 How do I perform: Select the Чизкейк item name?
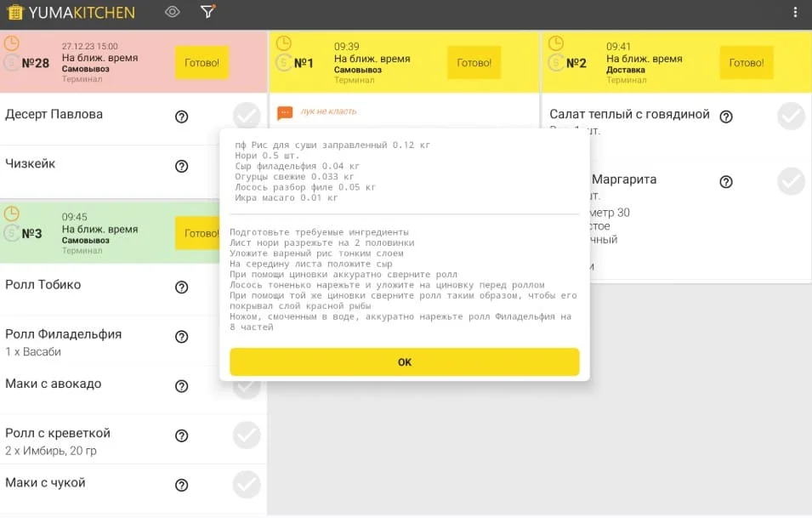pos(30,163)
